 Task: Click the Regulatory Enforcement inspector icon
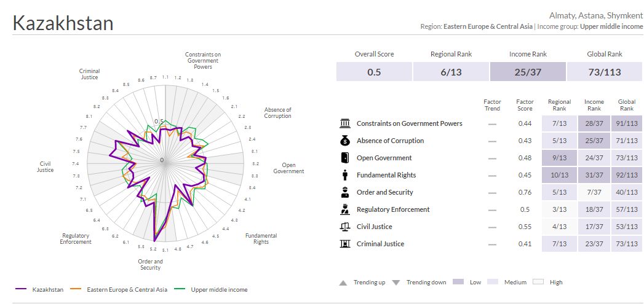coord(345,209)
